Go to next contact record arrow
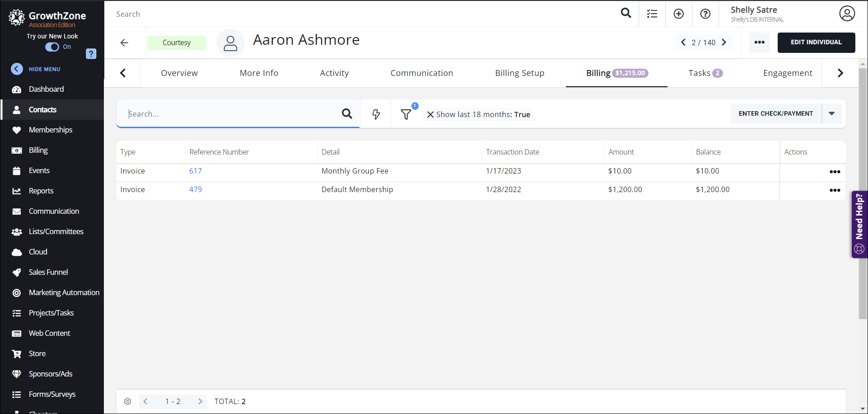This screenshot has height=414, width=868. click(x=724, y=42)
